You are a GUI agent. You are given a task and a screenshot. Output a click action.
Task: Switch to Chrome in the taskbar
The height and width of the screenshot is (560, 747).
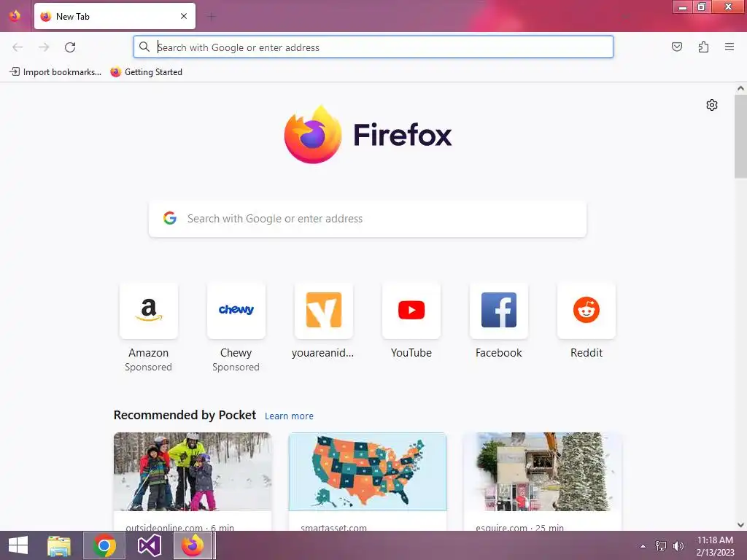pyautogui.click(x=104, y=545)
